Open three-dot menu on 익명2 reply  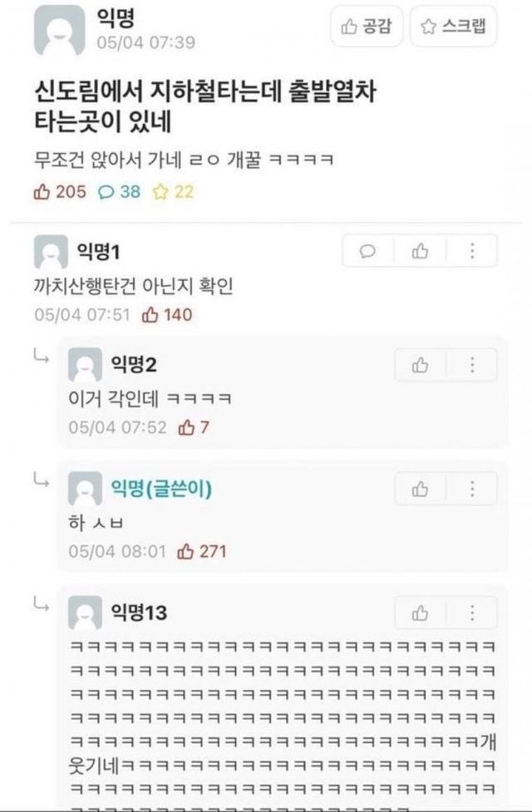pos(472,365)
